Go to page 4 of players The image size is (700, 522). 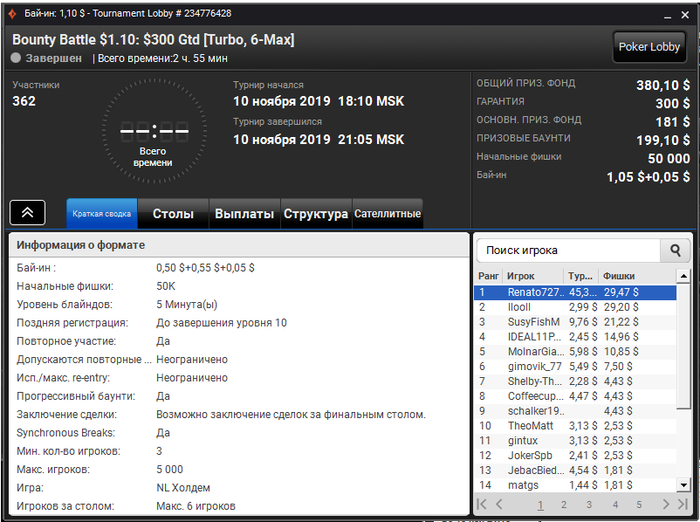[x=615, y=505]
